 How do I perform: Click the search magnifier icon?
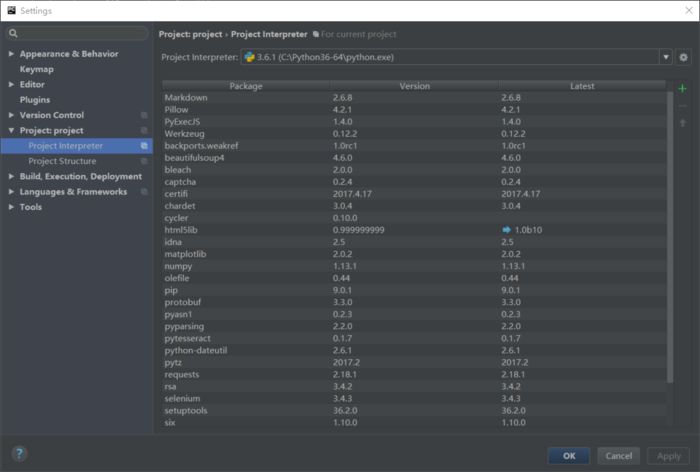pyautogui.click(x=13, y=33)
